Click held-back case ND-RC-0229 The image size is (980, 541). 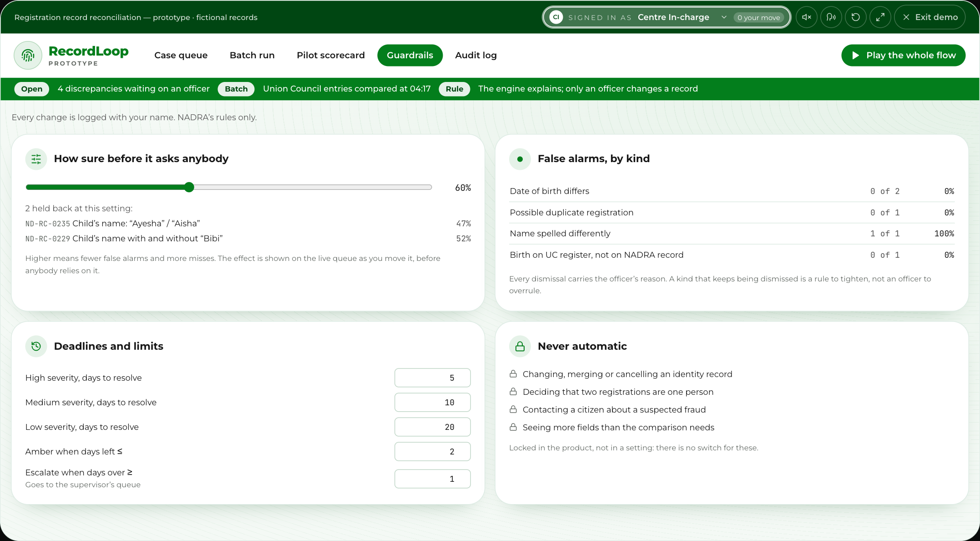point(248,239)
